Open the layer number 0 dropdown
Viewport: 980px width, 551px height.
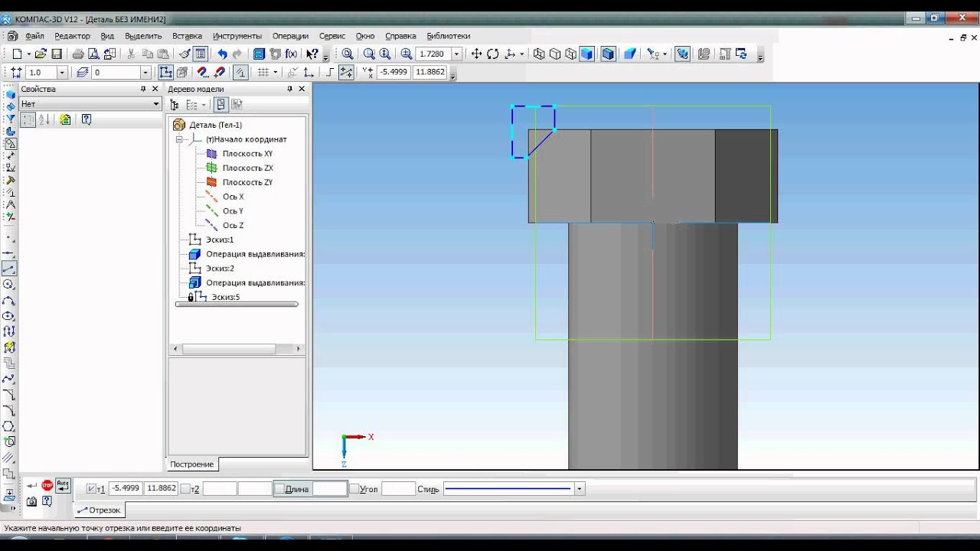click(x=145, y=72)
